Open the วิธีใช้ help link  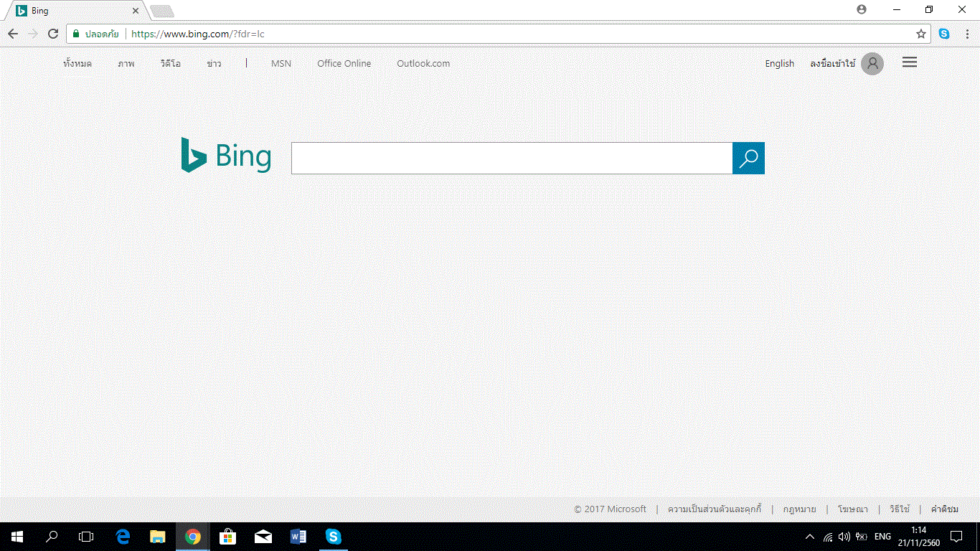pos(900,509)
